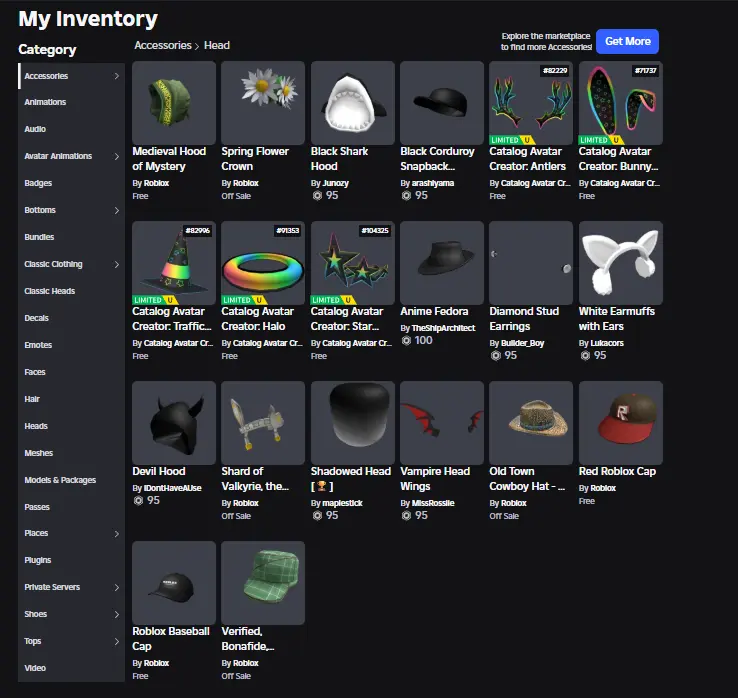
Task: Expand the Classic Clothing category arrow
Action: coord(116,264)
